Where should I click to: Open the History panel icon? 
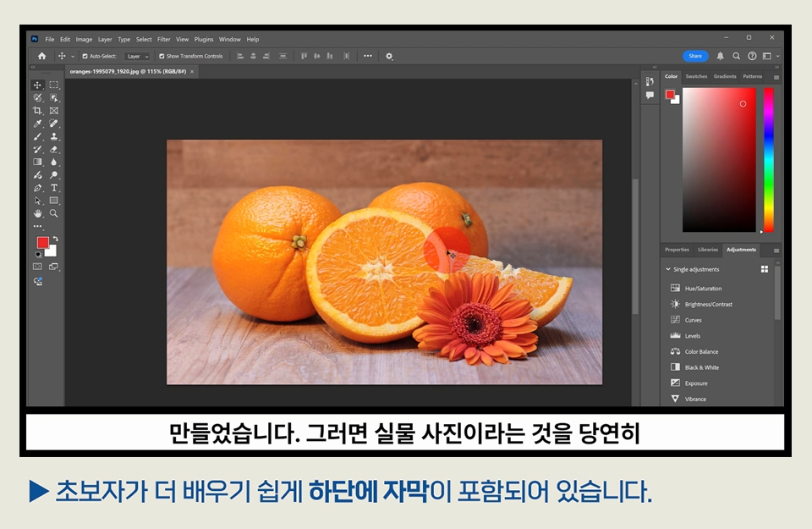point(650,81)
